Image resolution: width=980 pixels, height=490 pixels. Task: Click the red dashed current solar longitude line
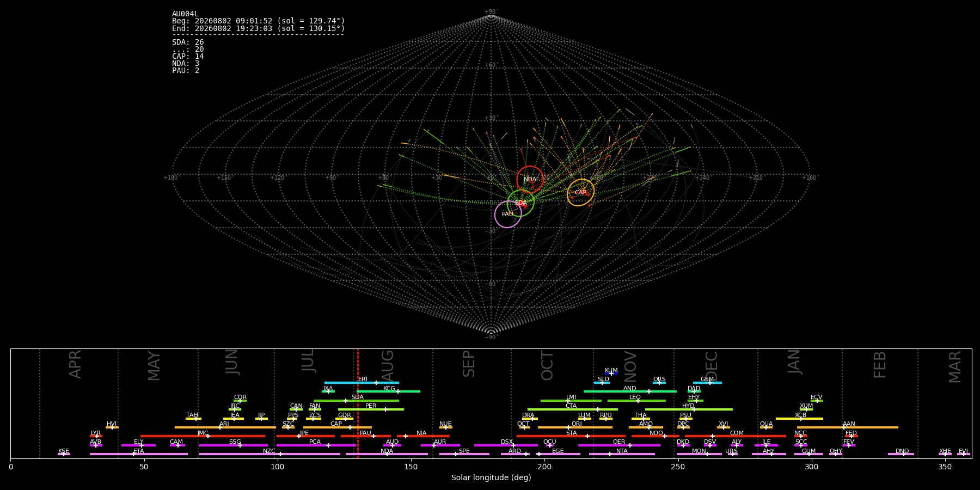[358, 403]
